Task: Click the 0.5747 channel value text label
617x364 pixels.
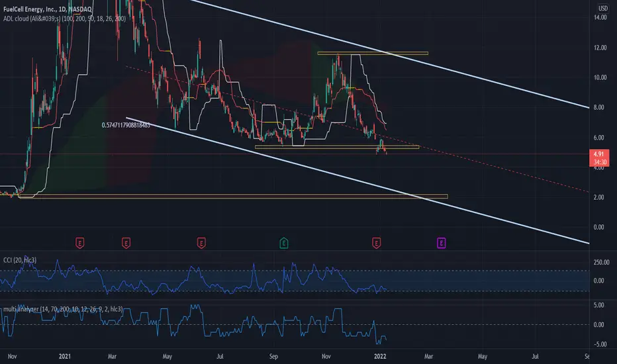Action: (126, 125)
